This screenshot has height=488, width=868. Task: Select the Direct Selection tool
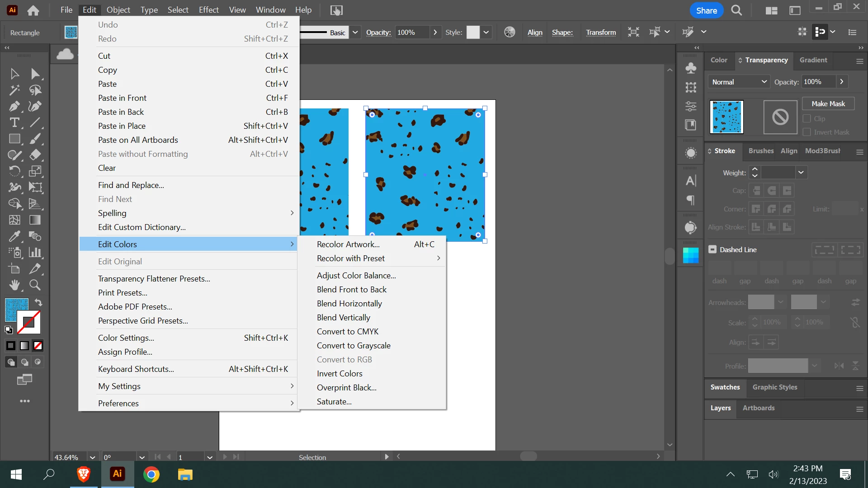point(35,74)
